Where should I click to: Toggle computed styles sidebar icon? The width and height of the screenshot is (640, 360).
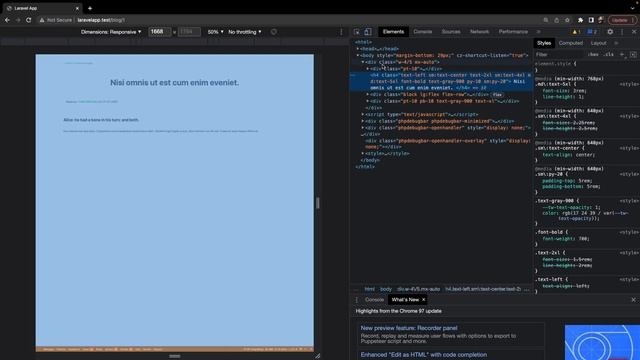[633, 54]
